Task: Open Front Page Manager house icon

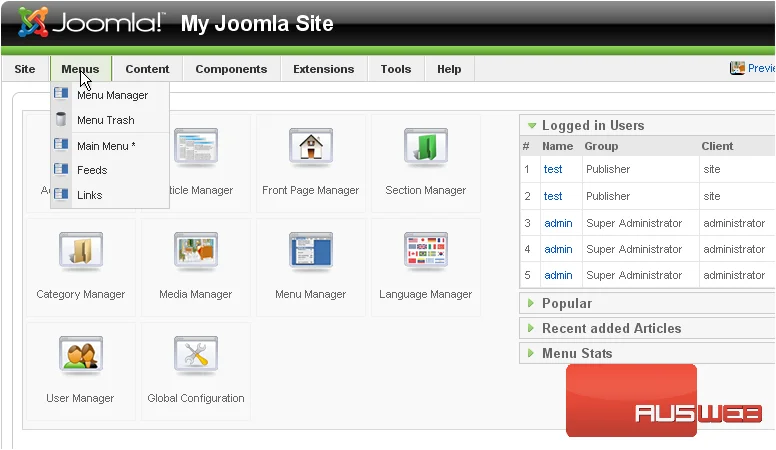Action: (x=311, y=147)
